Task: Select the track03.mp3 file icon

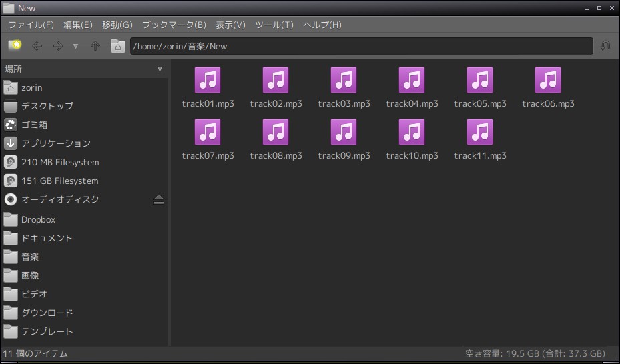Action: click(x=344, y=80)
